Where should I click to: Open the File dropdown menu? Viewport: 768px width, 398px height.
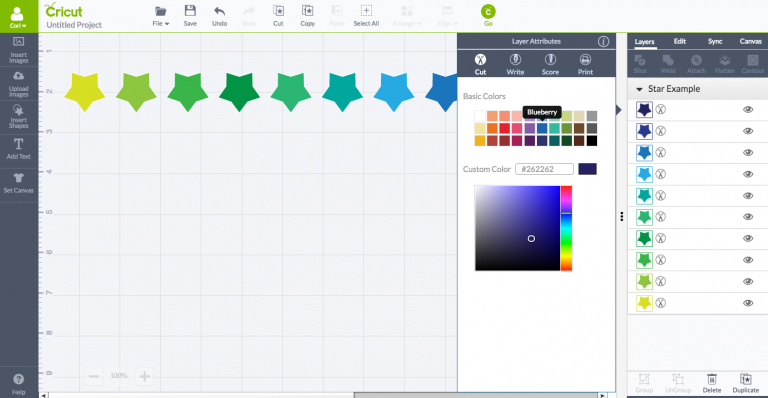coord(161,16)
